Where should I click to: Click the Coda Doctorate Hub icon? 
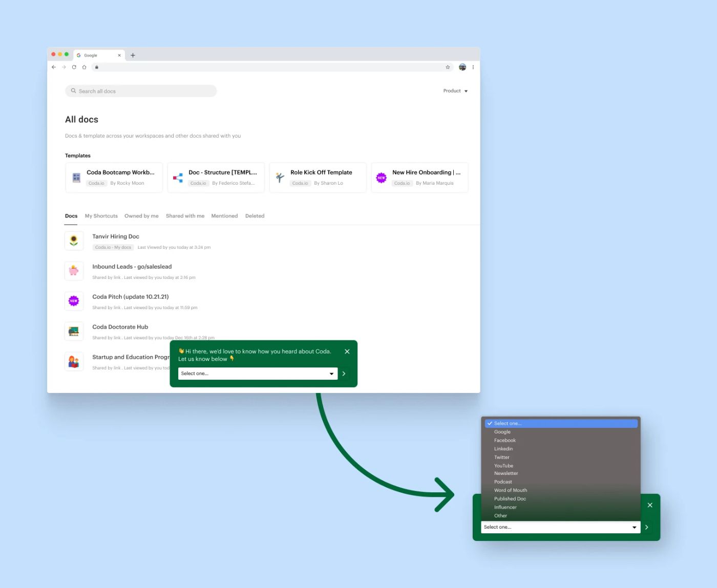pyautogui.click(x=74, y=331)
